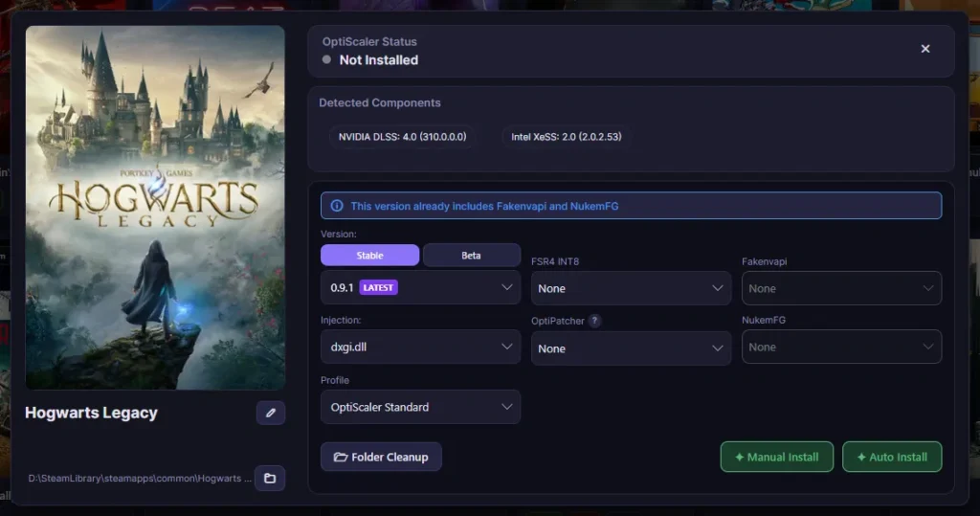Expand the Injection dxgi.dll dropdown

[x=421, y=347]
